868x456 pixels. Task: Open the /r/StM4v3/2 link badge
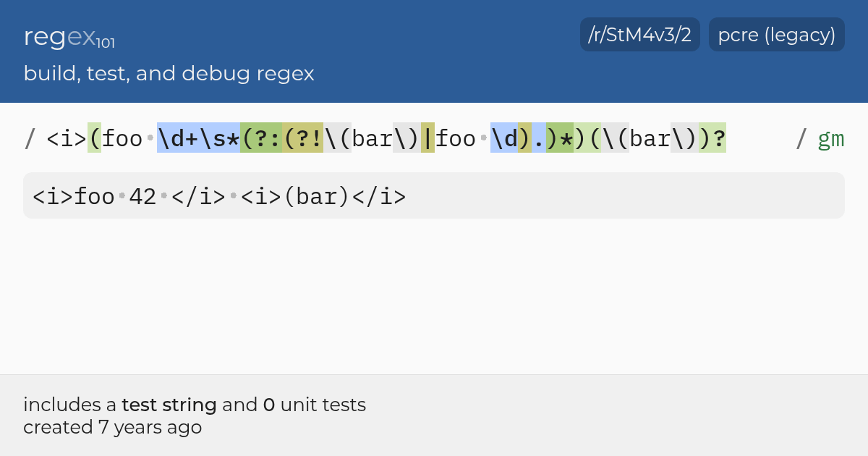(640, 35)
